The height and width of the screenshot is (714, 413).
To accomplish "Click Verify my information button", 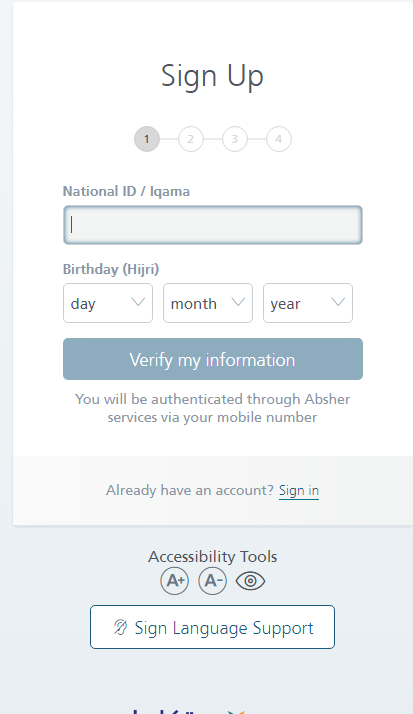I will click(x=213, y=359).
